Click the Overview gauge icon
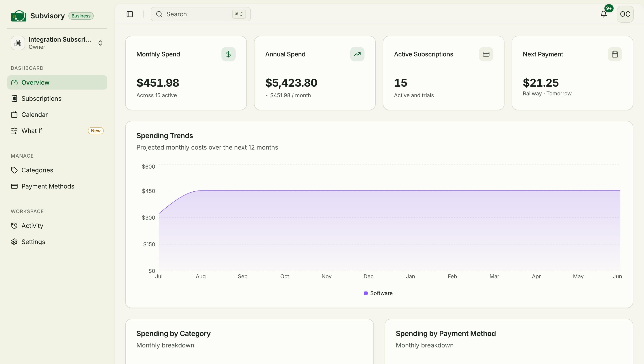This screenshot has width=644, height=364. (14, 82)
